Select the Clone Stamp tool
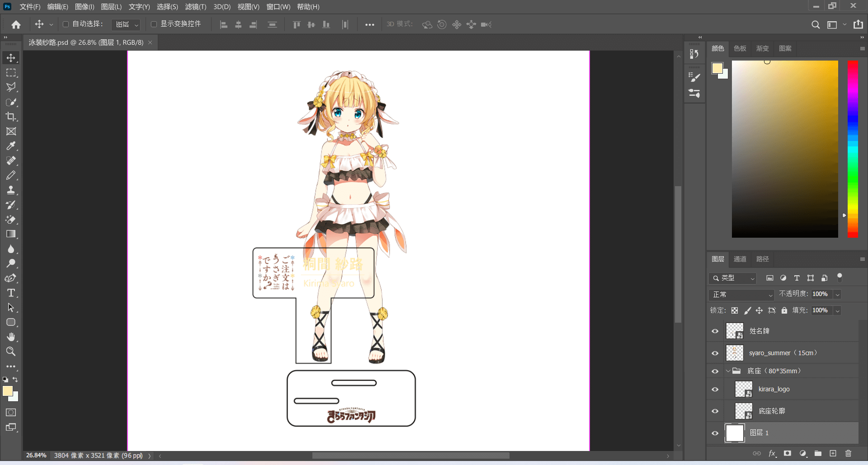This screenshot has height=465, width=868. [x=11, y=190]
